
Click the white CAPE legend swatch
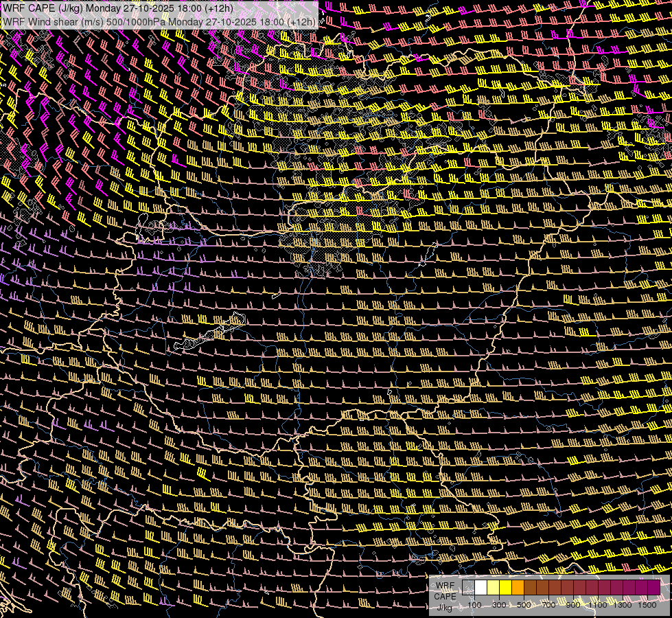click(x=481, y=587)
